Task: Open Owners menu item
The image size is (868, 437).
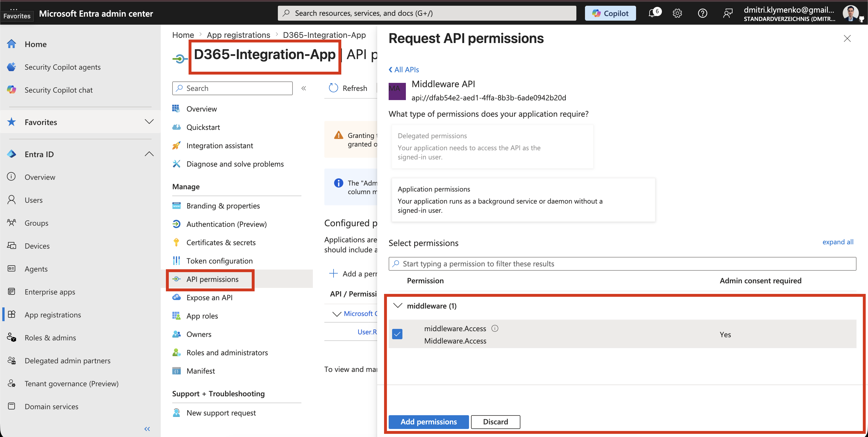Action: click(x=199, y=334)
